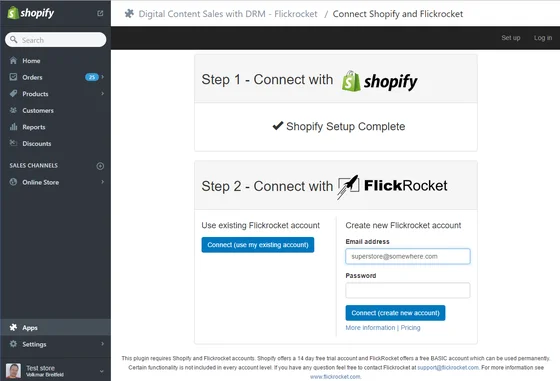Expand the Orders submenu chevron

pos(102,77)
